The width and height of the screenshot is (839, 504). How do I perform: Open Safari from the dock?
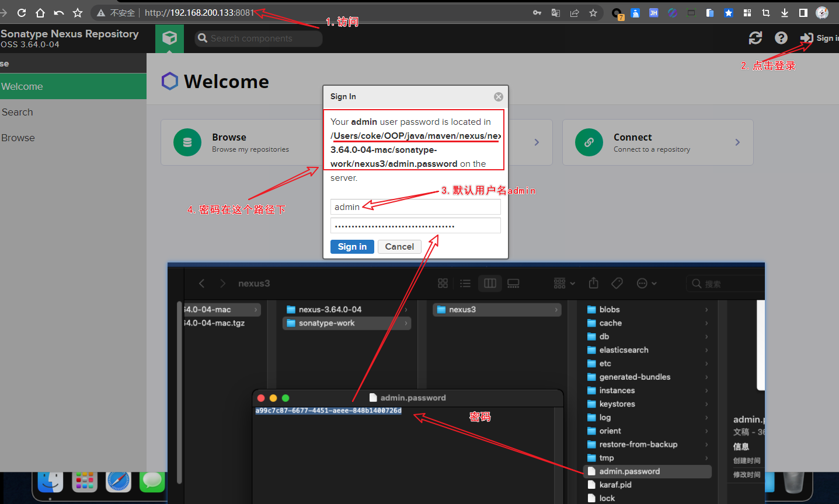point(119,481)
